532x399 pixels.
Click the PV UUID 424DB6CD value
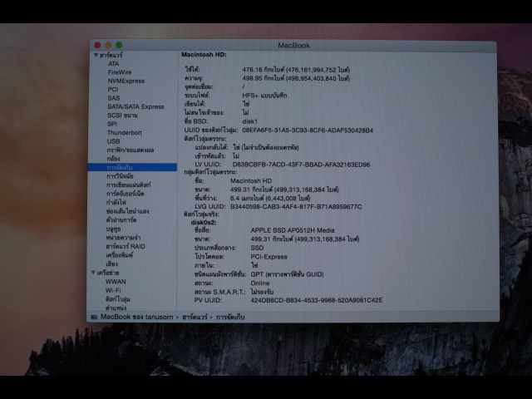point(317,300)
